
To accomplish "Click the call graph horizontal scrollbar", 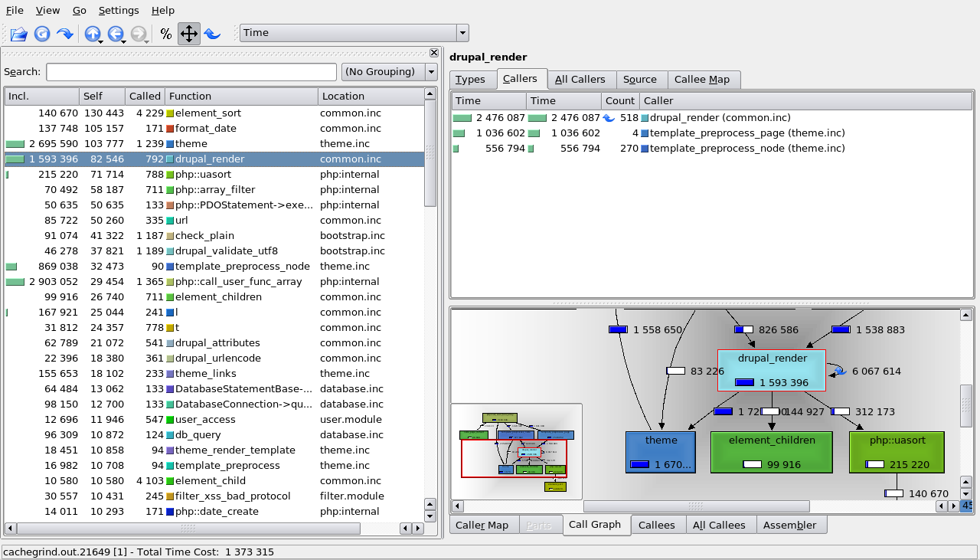I will [696, 506].
